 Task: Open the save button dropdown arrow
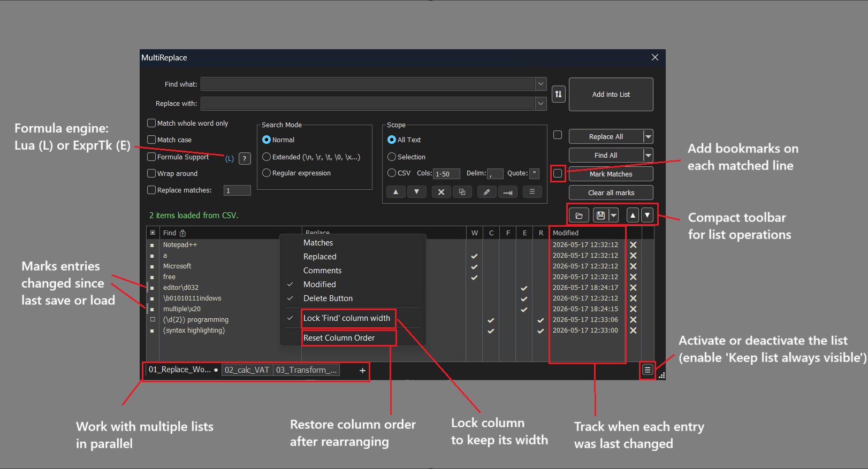(x=614, y=216)
